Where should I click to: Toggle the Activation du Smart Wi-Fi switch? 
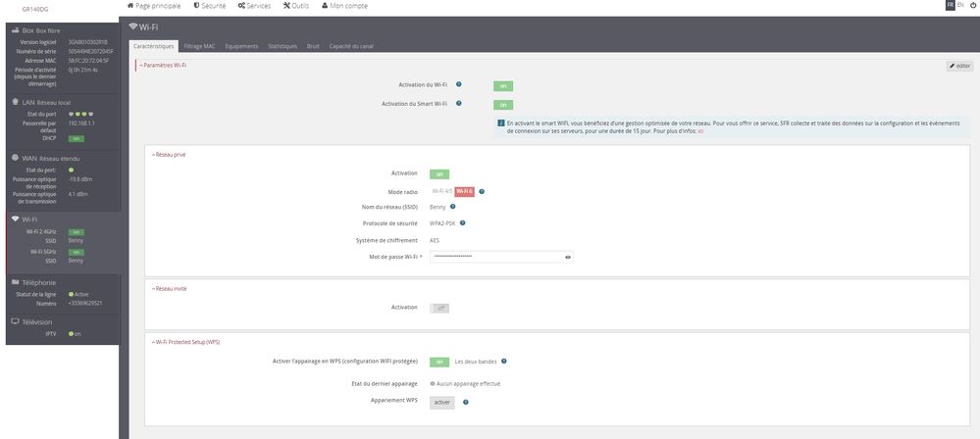(501, 104)
